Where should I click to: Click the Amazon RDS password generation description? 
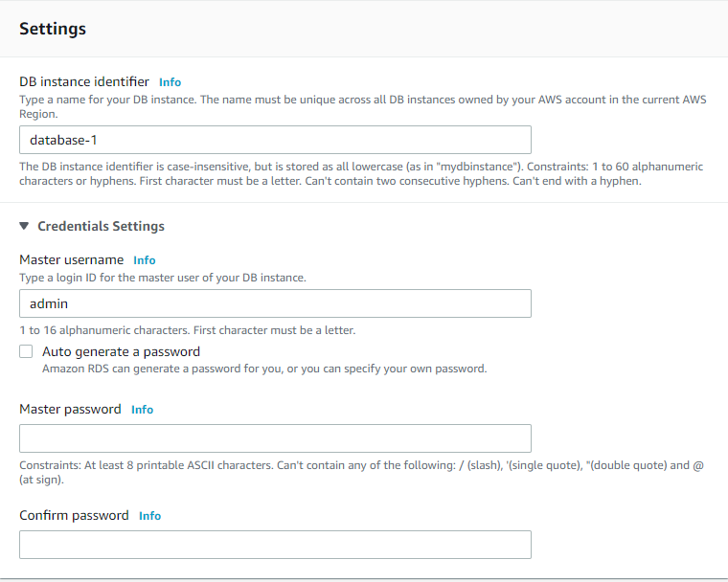[264, 369]
